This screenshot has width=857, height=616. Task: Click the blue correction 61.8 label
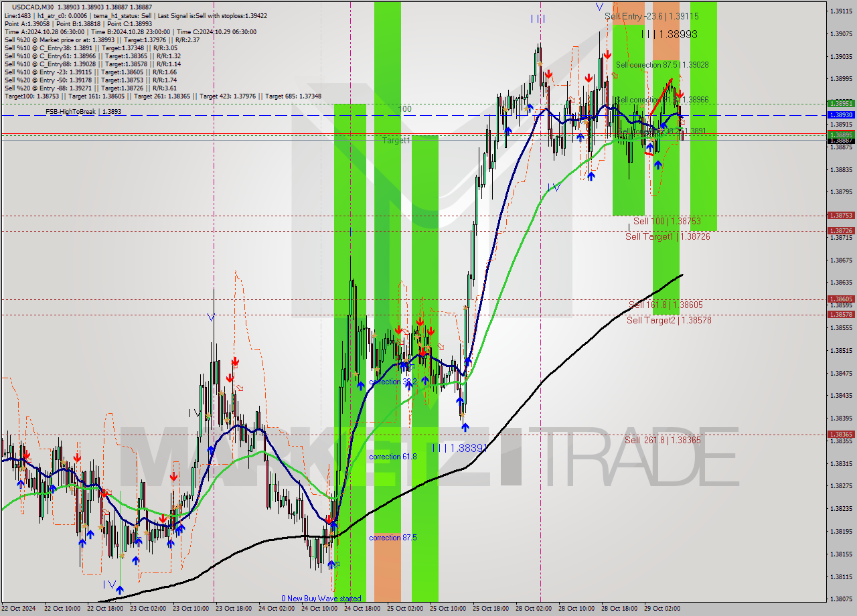pos(393,457)
